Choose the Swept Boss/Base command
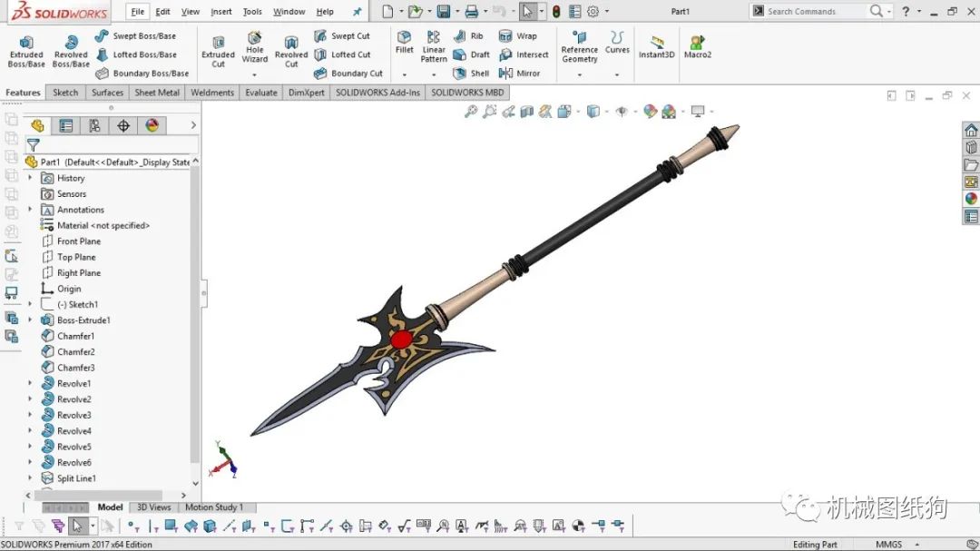Screen dimensions: 980x551 click(x=135, y=36)
